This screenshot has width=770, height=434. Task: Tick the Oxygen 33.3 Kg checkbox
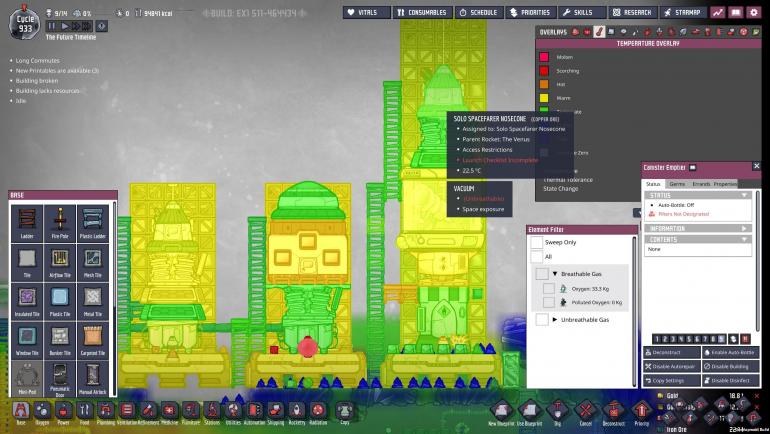pos(549,289)
